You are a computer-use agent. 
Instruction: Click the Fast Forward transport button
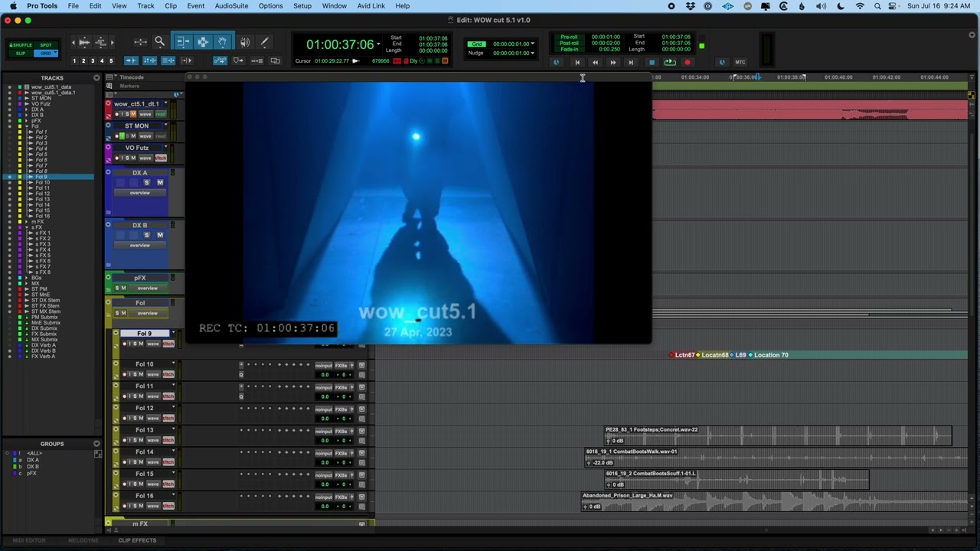[x=612, y=62]
